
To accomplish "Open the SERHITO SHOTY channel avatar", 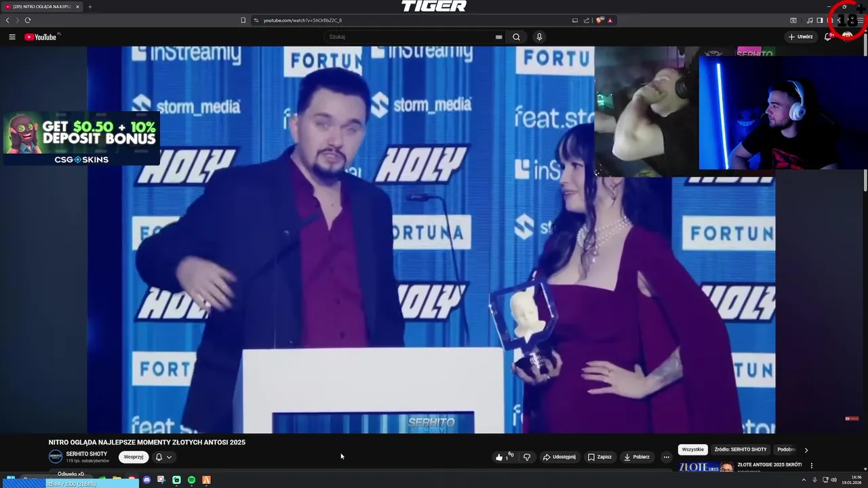I will [56, 457].
